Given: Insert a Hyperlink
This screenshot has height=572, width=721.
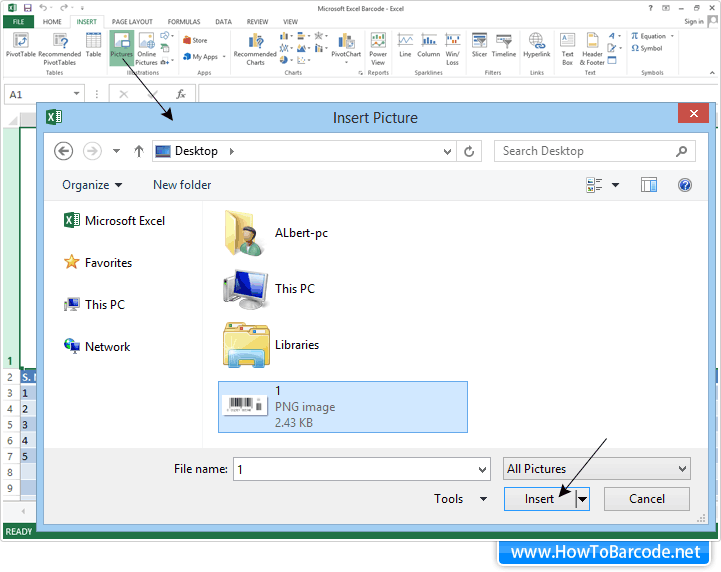Looking at the screenshot, I should (537, 45).
